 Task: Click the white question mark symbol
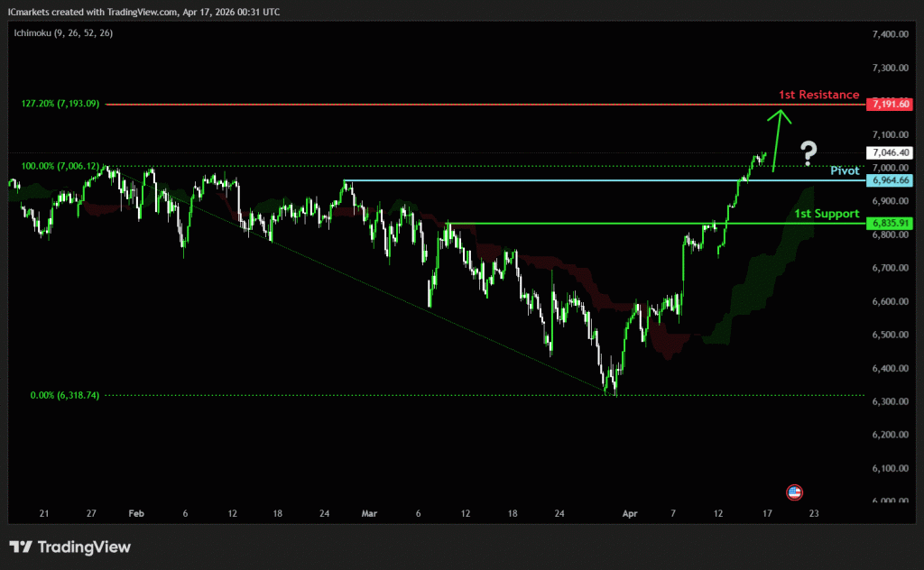(x=808, y=152)
